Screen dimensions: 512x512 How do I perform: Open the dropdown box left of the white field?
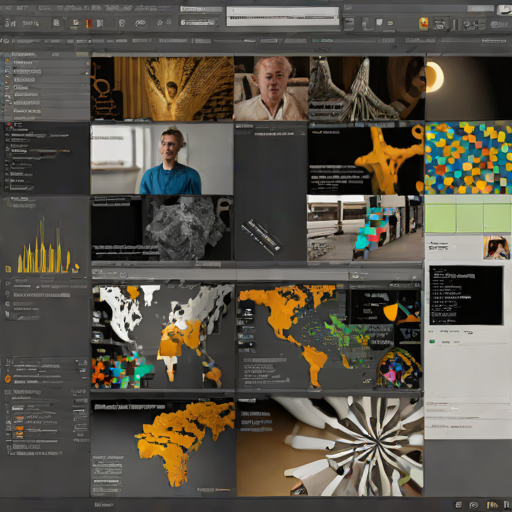pyautogui.click(x=199, y=22)
